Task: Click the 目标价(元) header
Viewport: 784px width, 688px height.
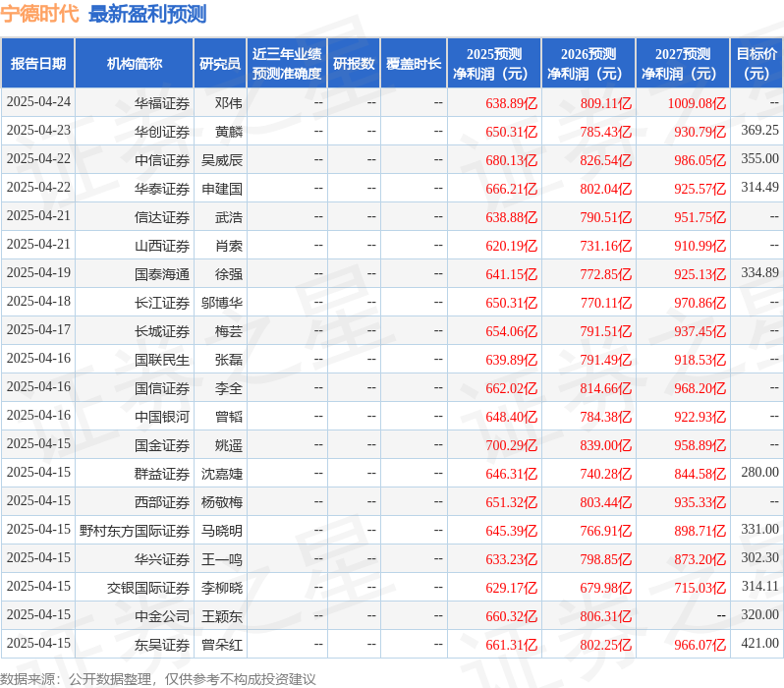Action: 757,64
